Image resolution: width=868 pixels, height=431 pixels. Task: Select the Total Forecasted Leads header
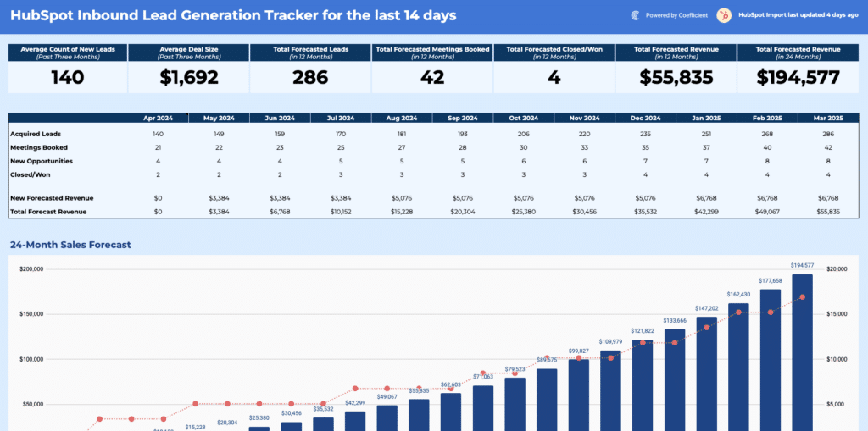pyautogui.click(x=310, y=52)
